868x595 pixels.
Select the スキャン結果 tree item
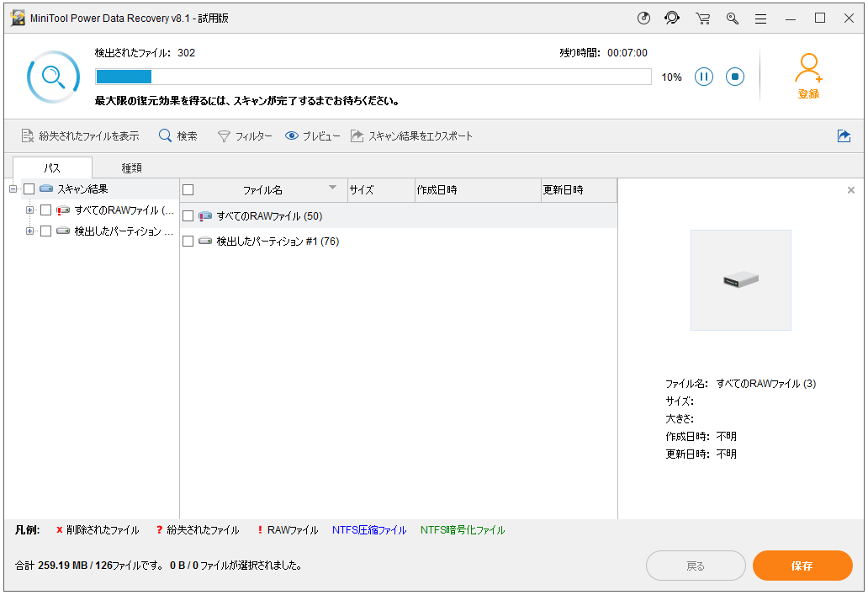pos(82,189)
